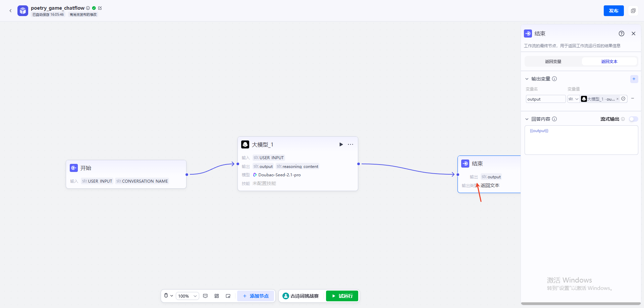Remove the output variable row with the minus icon
The height and width of the screenshot is (308, 644).
coord(633,99)
